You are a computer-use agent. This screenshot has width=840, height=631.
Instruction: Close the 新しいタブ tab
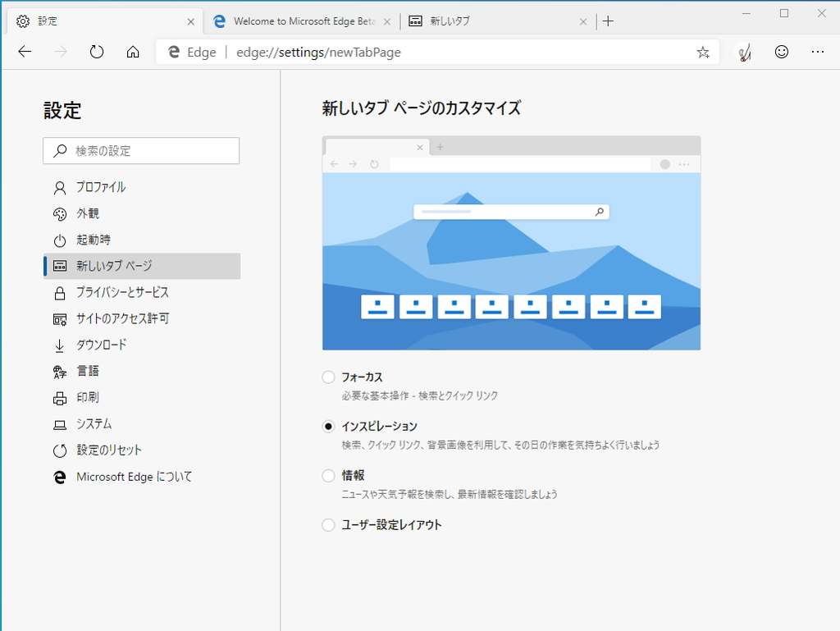tap(583, 21)
